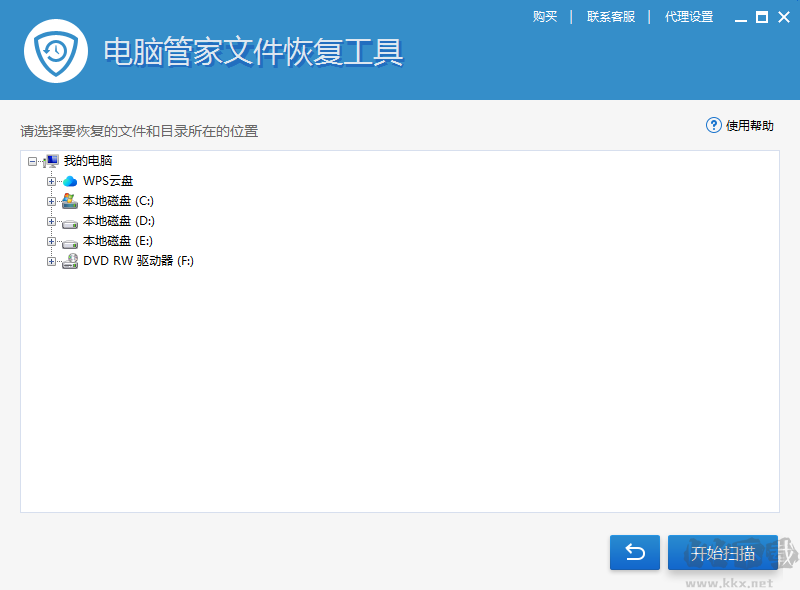
Task: Click the 本地磁盘 (D:) drive icon
Action: click(68, 220)
